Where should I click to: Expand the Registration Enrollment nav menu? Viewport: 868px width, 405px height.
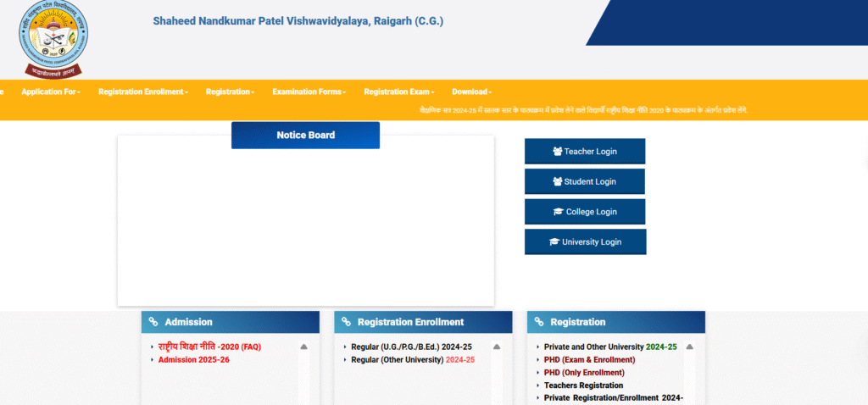(143, 92)
